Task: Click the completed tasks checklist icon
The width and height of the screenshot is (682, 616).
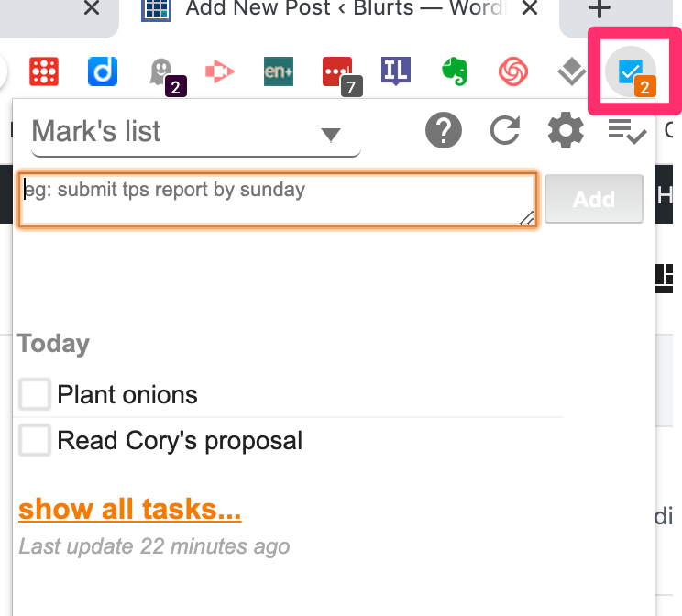Action: pyautogui.click(x=627, y=131)
